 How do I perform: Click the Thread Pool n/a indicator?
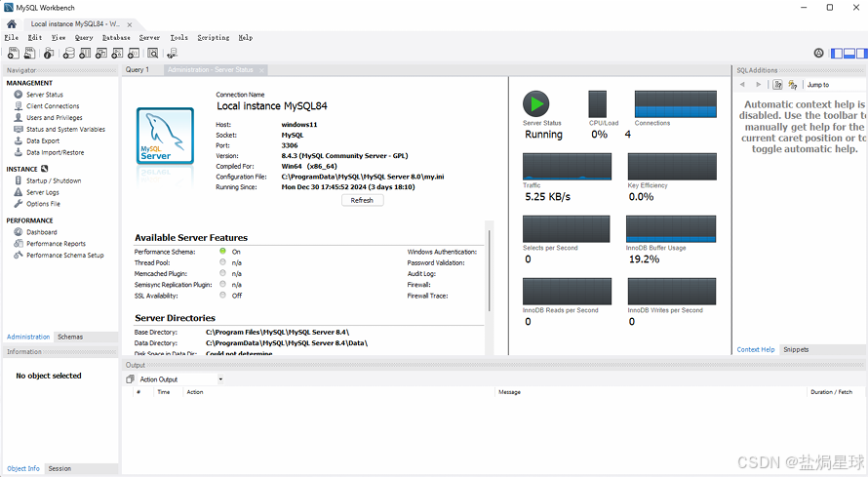[x=222, y=262]
